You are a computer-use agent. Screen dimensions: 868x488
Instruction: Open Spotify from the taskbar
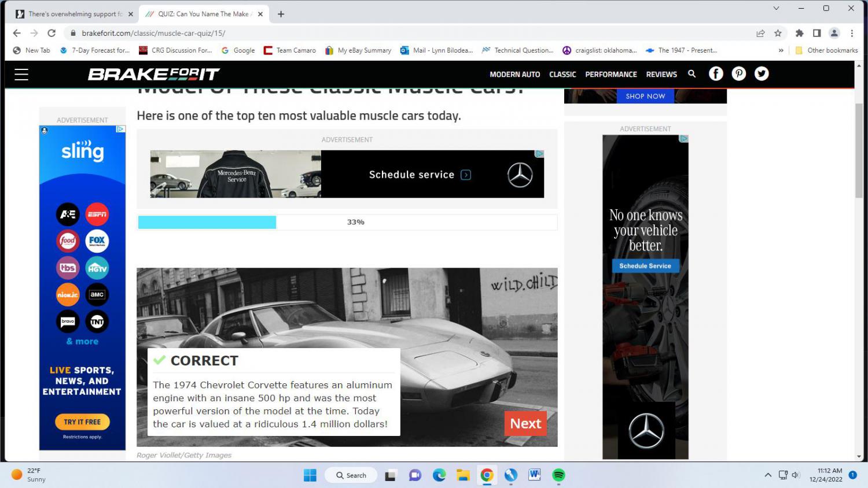558,475
